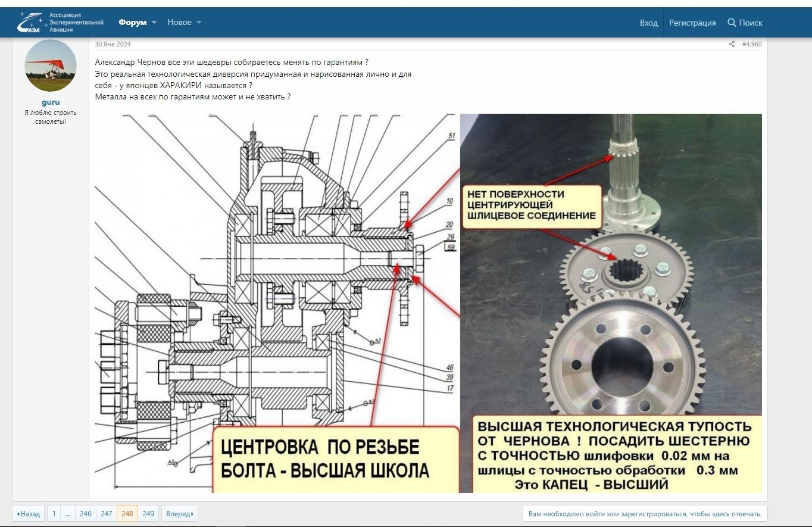Visit guru's profile name link
This screenshot has width=812, height=527.
tap(51, 102)
